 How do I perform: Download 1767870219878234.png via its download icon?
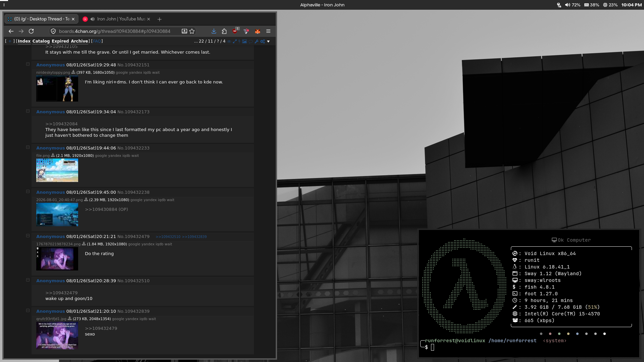click(x=84, y=244)
